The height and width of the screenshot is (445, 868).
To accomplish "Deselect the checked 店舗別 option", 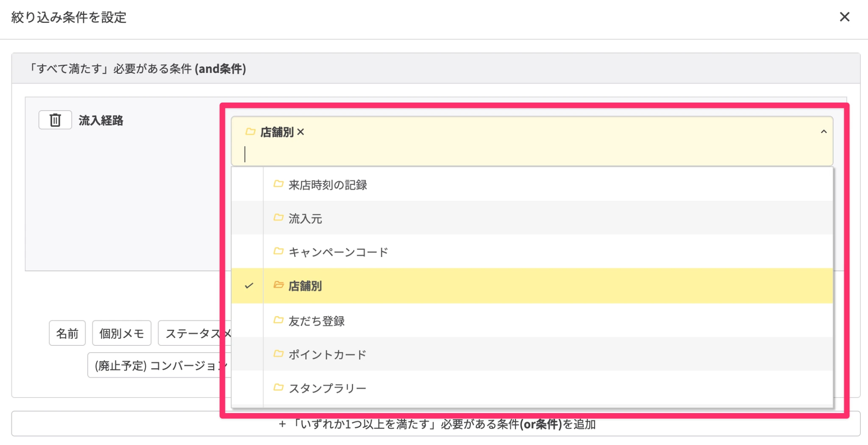I will [532, 286].
